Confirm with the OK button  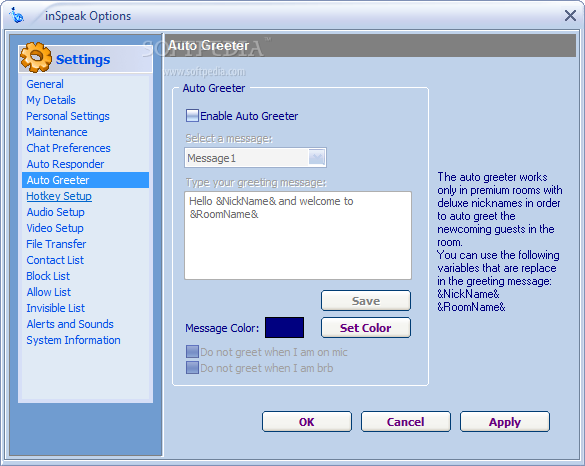307,422
